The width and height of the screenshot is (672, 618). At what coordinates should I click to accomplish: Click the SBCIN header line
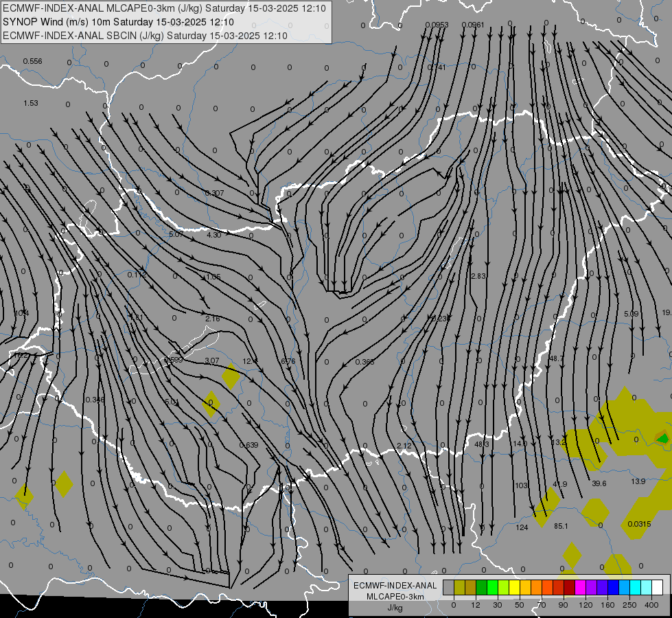[x=145, y=36]
